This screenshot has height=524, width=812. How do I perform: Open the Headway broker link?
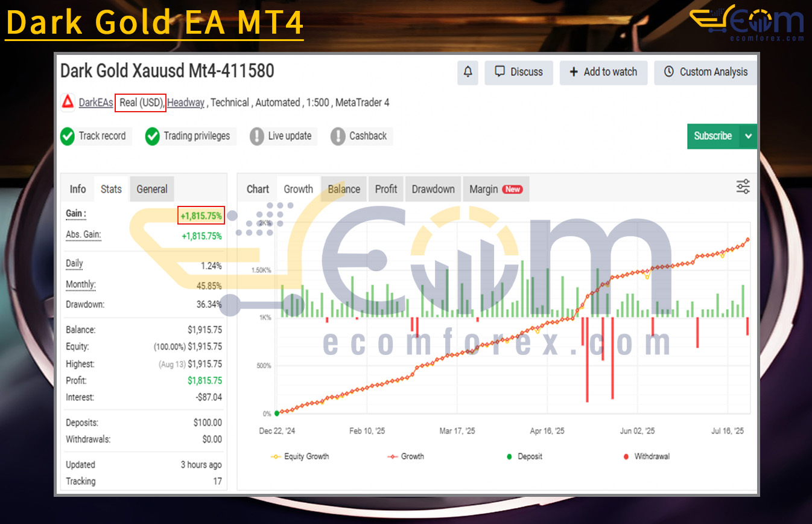pos(186,103)
